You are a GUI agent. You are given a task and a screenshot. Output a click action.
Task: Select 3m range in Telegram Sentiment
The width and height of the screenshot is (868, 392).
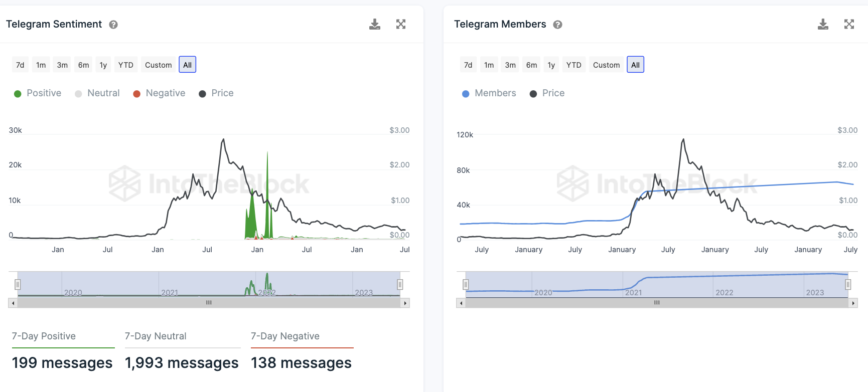[x=62, y=65]
